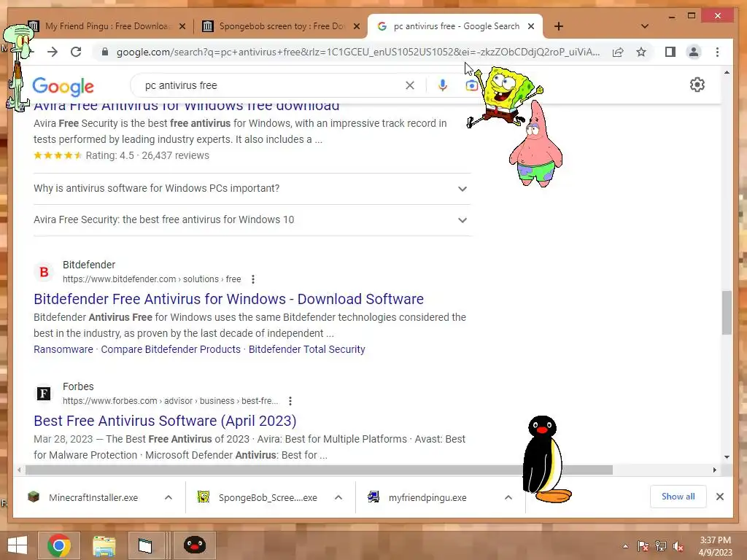Click the Pingu app taskbar icon
The width and height of the screenshot is (747, 560).
click(x=195, y=545)
